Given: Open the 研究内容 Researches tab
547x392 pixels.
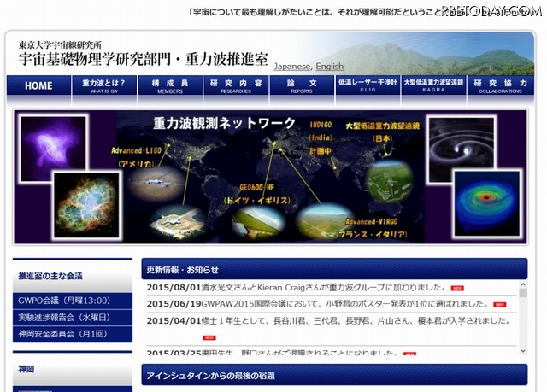Looking at the screenshot, I should [236, 85].
